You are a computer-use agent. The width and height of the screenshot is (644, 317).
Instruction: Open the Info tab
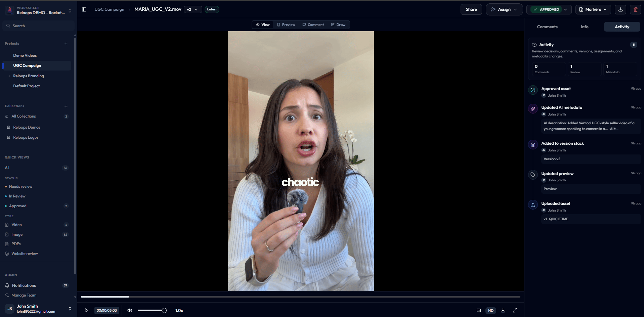pyautogui.click(x=585, y=27)
